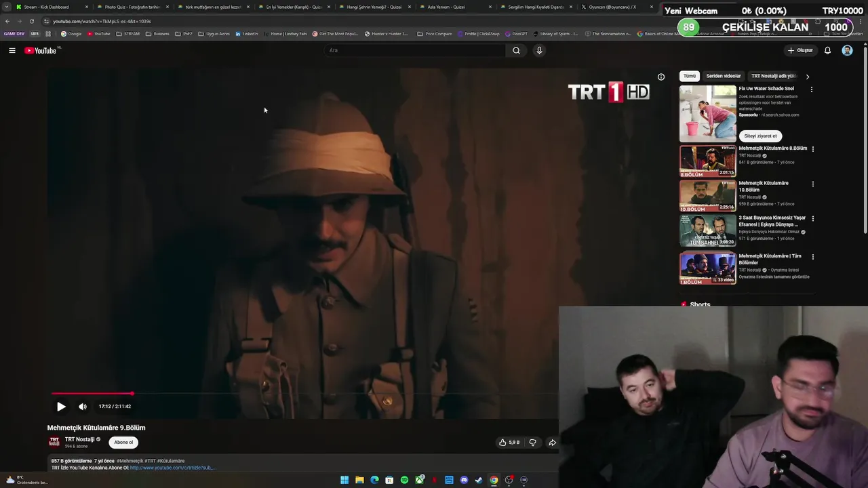This screenshot has width=868, height=488.
Task: Select the Seriden videolar filter chip
Action: (724, 76)
